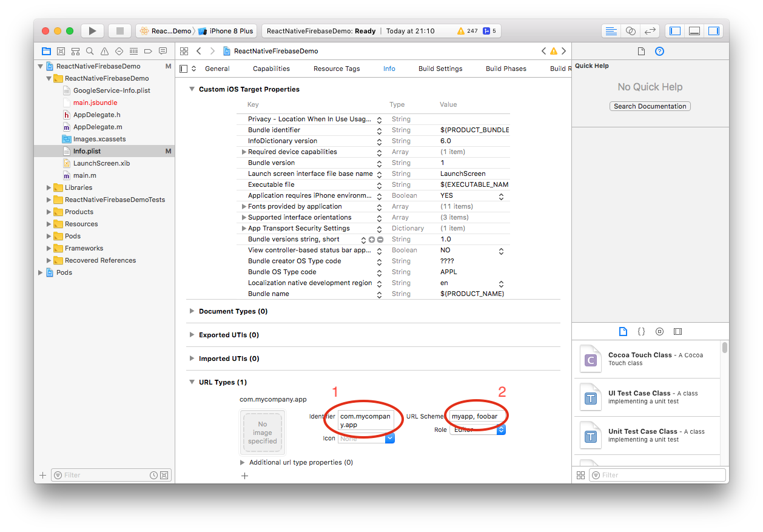Open the Capabilities tab
The image size is (763, 532).
[x=271, y=69]
